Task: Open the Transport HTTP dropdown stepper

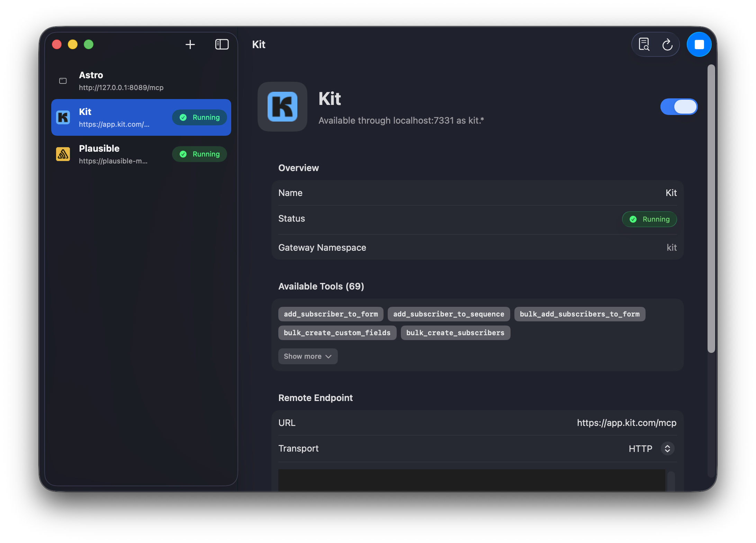Action: [x=667, y=448]
